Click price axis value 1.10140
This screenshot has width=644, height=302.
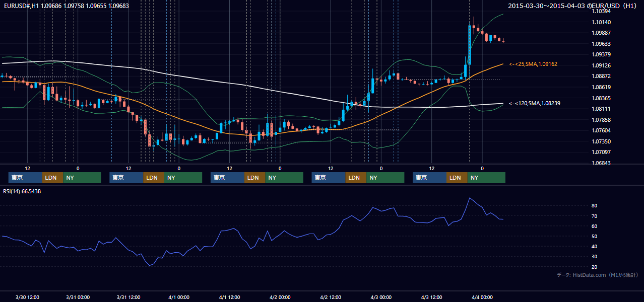(602, 22)
